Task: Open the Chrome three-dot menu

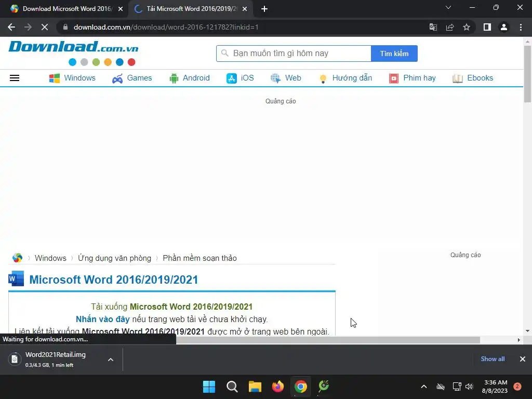Action: pyautogui.click(x=521, y=27)
